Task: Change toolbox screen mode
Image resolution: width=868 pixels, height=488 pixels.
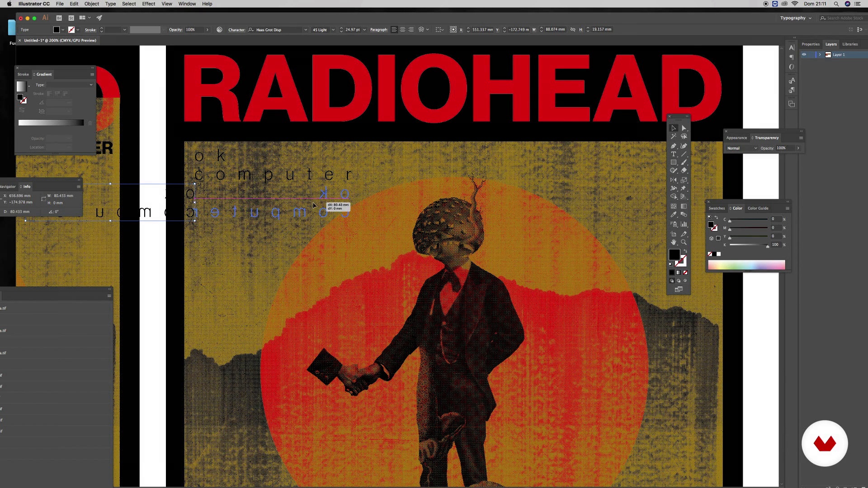Action: point(679,290)
